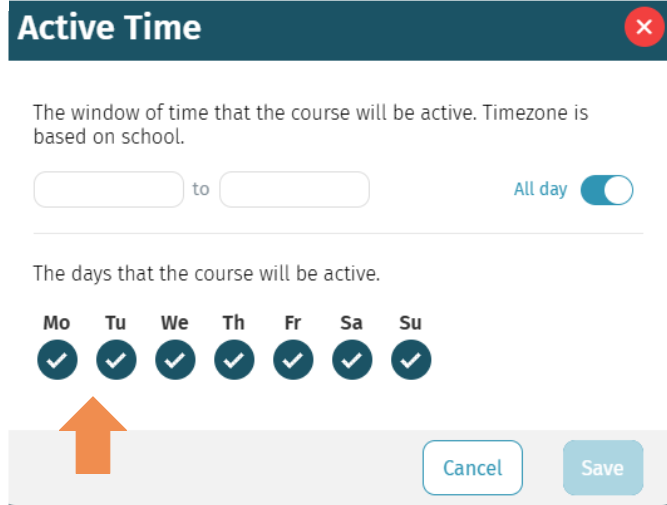Screen dimensions: 667x505
Task: Disable the Friday checkmark circle
Action: click(293, 360)
